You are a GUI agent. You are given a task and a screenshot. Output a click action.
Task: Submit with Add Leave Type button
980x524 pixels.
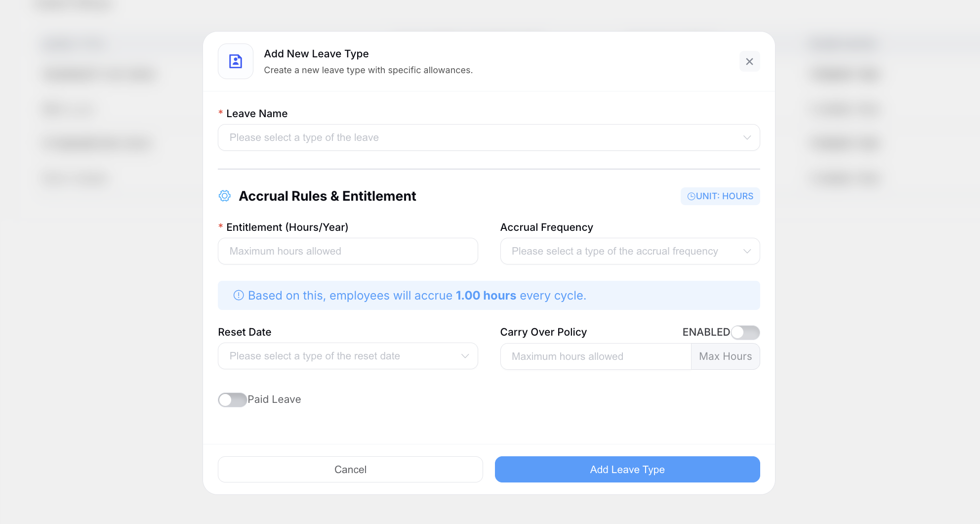[x=627, y=469]
